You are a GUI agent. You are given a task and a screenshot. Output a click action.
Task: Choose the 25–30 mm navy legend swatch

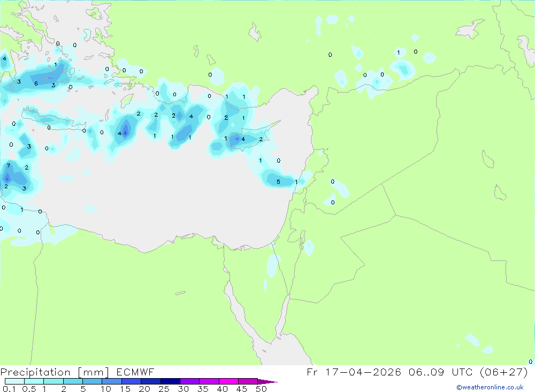pos(170,381)
